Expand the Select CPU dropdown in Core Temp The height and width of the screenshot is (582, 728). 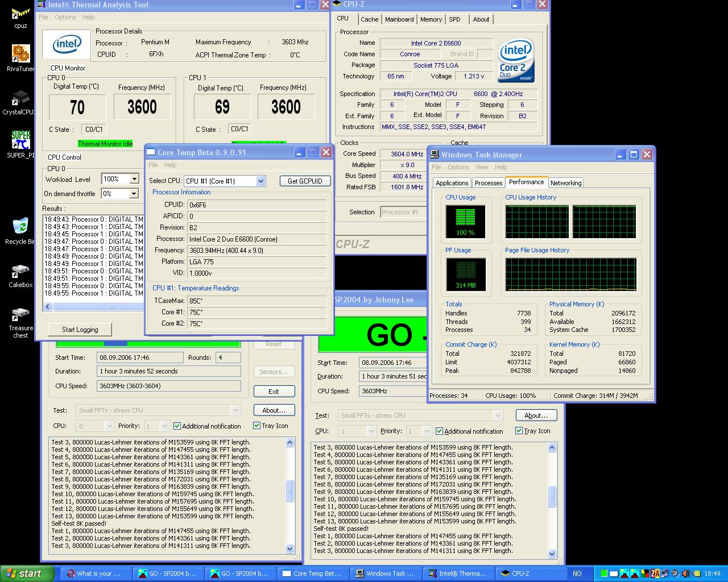(x=260, y=181)
